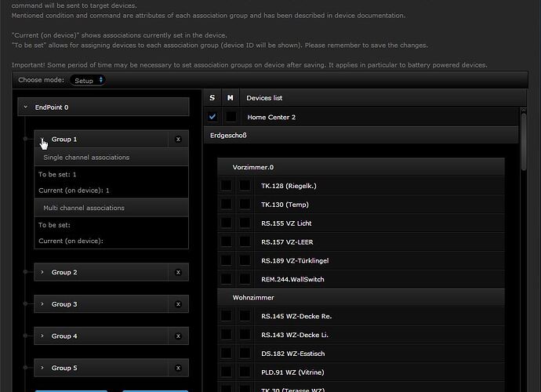Collapse the Group 1 section
This screenshot has height=392, width=541.
pos(42,140)
